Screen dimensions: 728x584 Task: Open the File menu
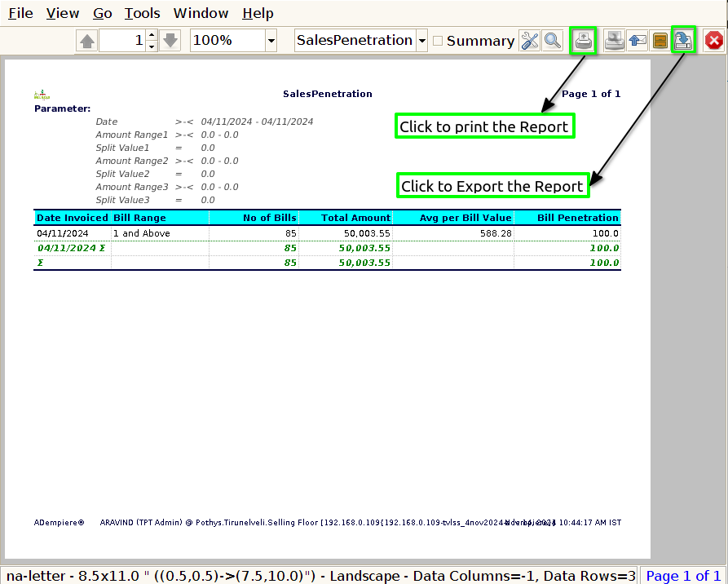(21, 14)
